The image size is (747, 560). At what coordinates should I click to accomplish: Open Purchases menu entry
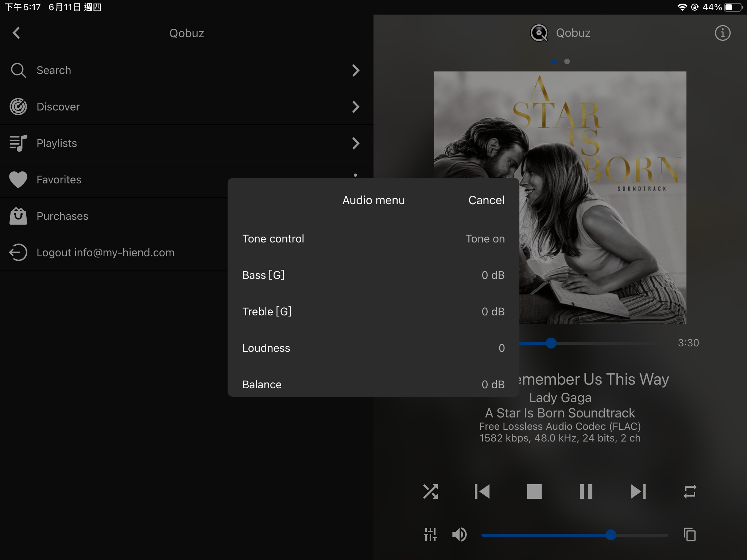[x=114, y=216]
